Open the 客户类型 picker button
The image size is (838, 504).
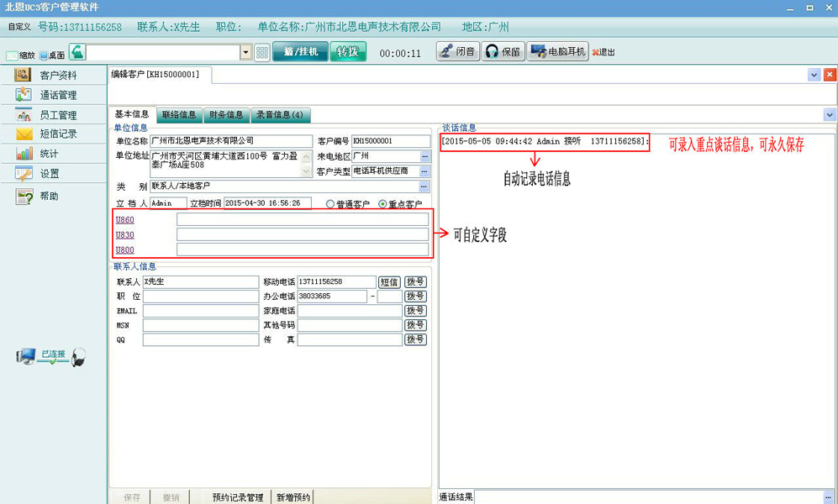[424, 171]
